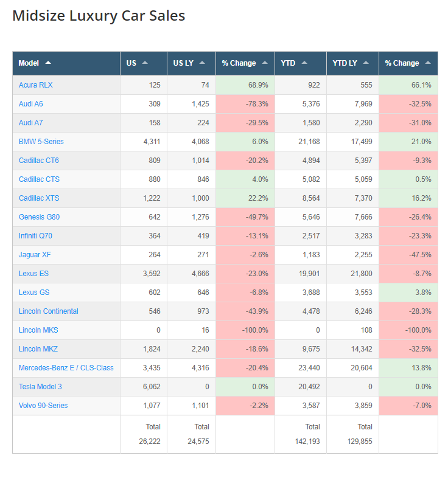448x478 pixels.
Task: Click the Model column header label
Action: [29, 63]
